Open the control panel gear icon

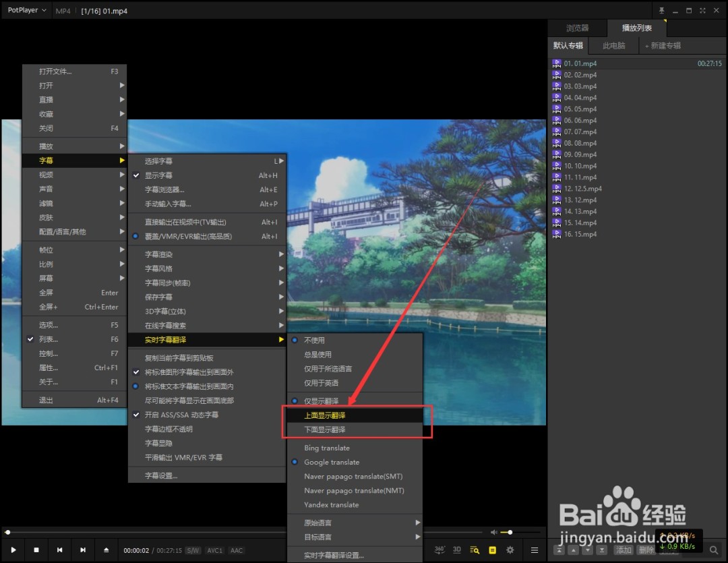click(x=510, y=550)
